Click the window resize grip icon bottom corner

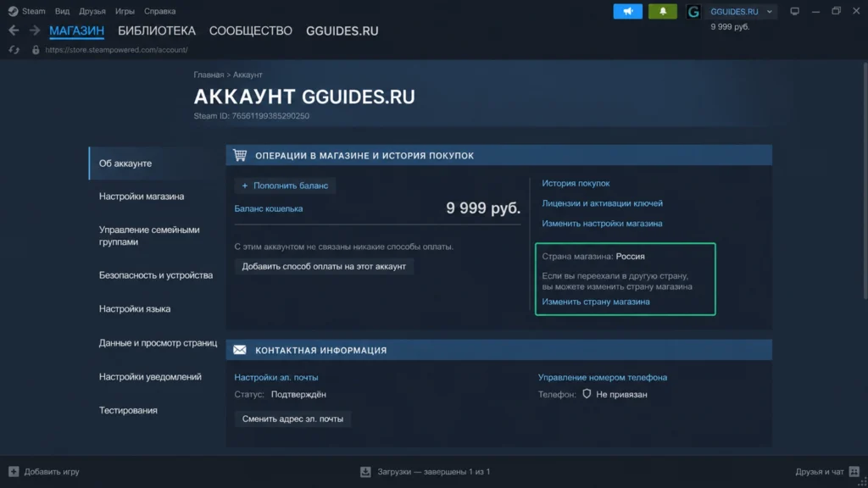coord(863,483)
